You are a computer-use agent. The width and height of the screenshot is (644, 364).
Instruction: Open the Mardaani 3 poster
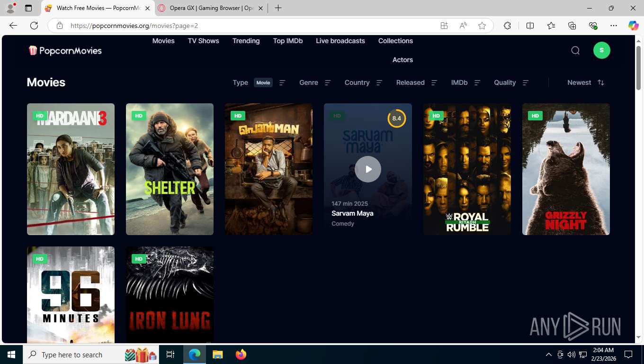(x=71, y=169)
